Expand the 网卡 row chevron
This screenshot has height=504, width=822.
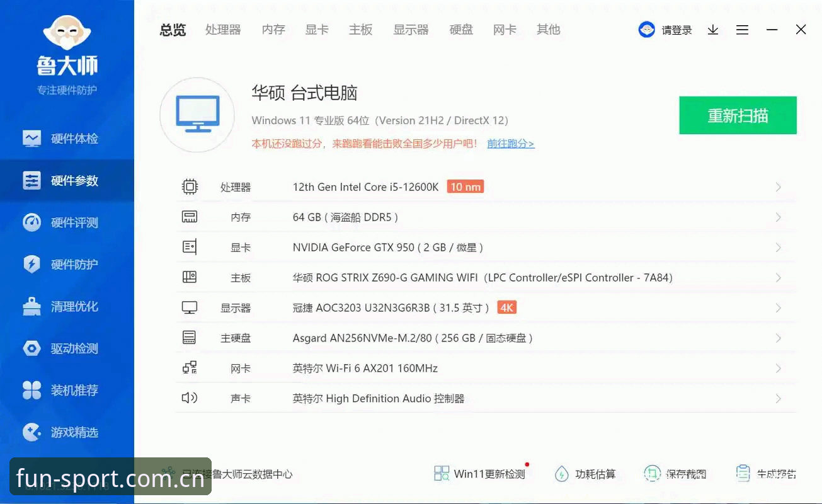pos(779,369)
